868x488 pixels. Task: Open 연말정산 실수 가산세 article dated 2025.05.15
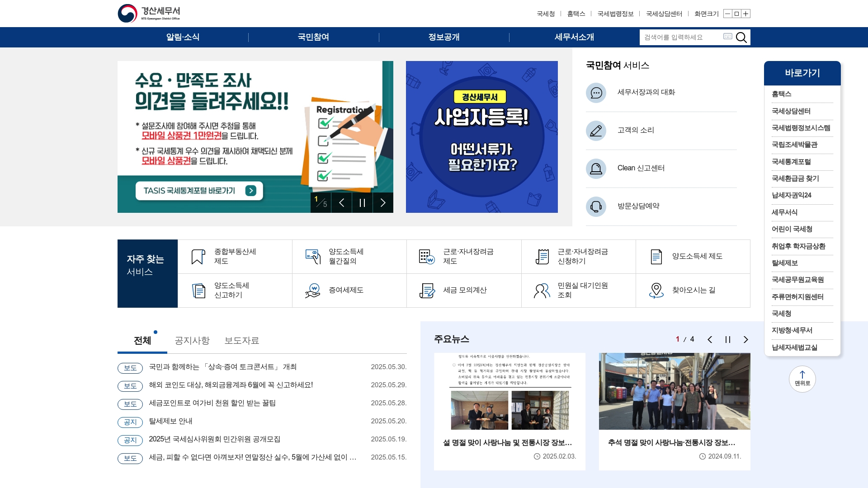pyautogui.click(x=252, y=457)
